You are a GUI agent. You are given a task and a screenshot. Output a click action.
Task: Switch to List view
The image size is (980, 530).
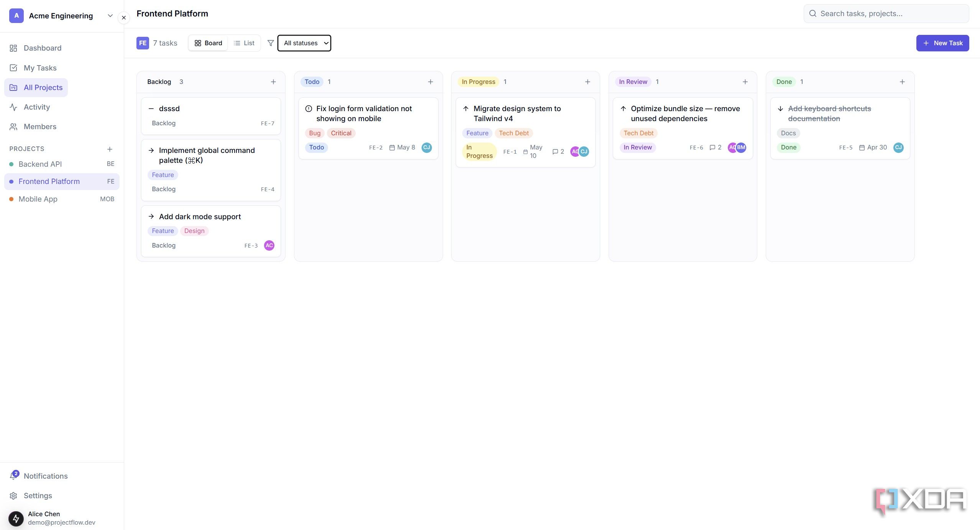click(244, 43)
